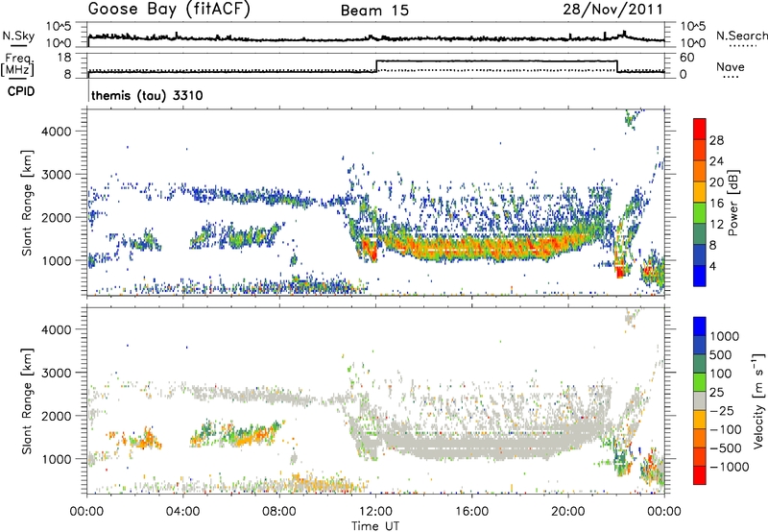Click the power colorbar tick value 28
The image size is (768, 532).
[x=716, y=140]
